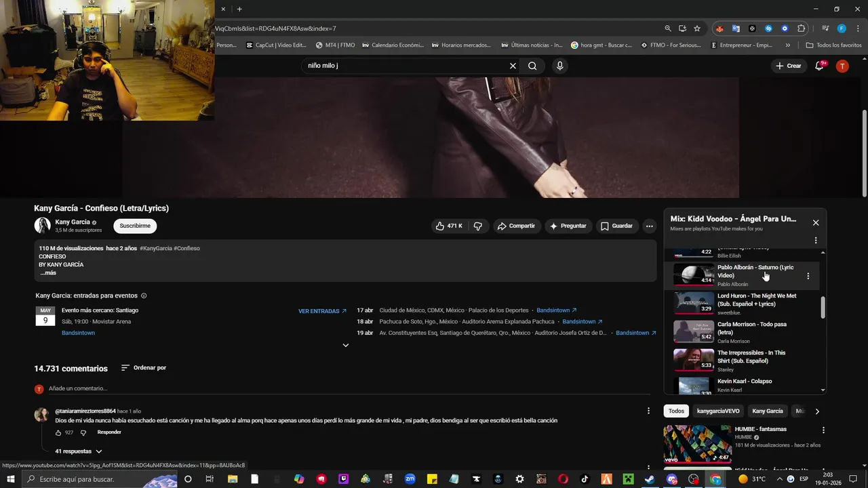Open options for Pablo Alborán Saturno item

click(808, 276)
